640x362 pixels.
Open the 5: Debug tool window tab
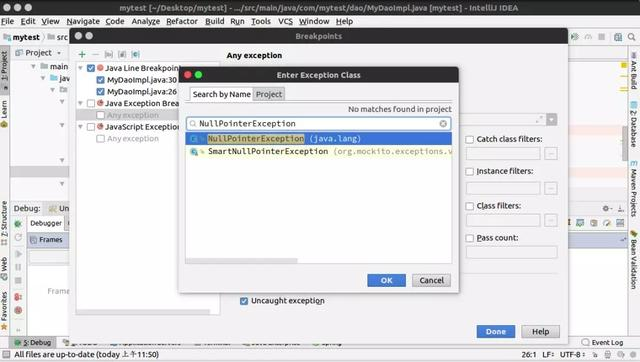pyautogui.click(x=33, y=342)
